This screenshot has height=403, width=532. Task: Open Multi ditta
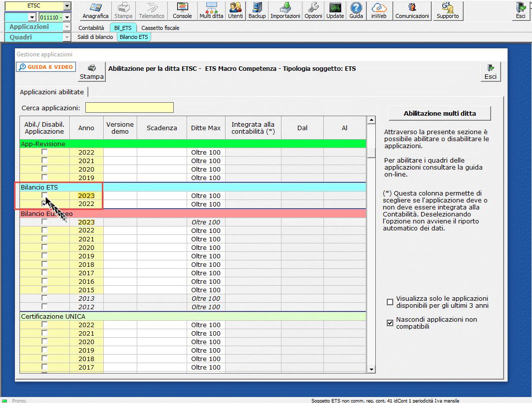click(x=211, y=10)
